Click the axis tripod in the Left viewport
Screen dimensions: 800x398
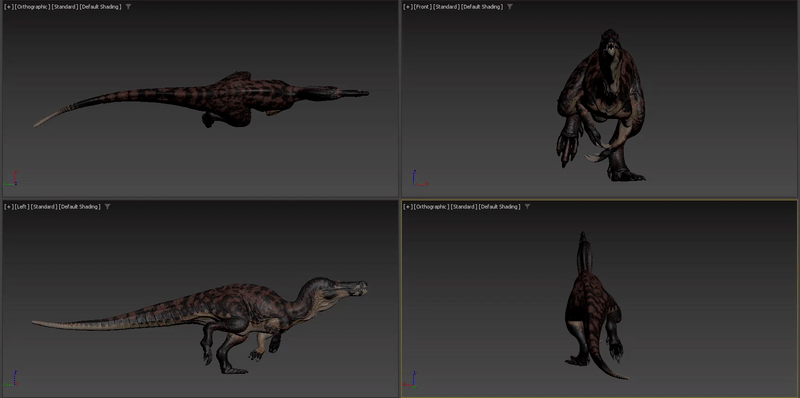[x=11, y=379]
